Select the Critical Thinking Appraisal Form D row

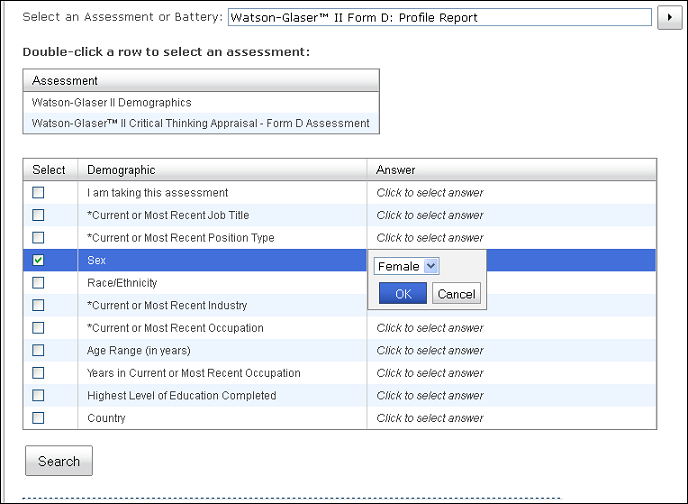click(201, 123)
